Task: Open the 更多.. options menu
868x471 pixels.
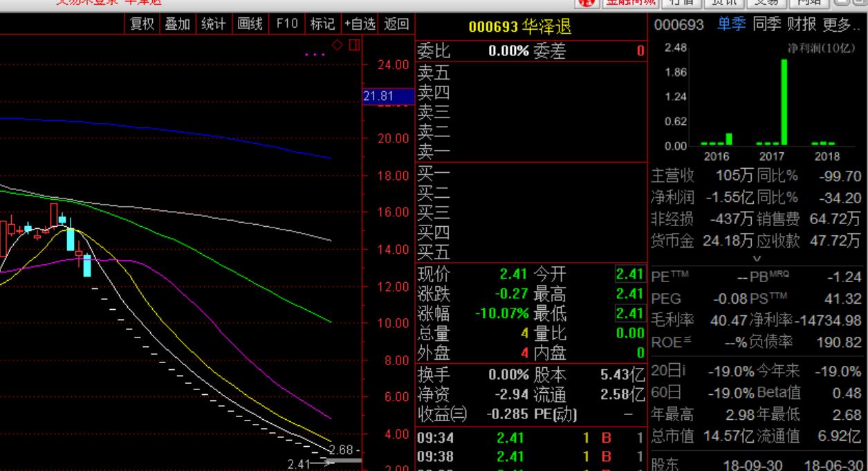Action: (840, 25)
